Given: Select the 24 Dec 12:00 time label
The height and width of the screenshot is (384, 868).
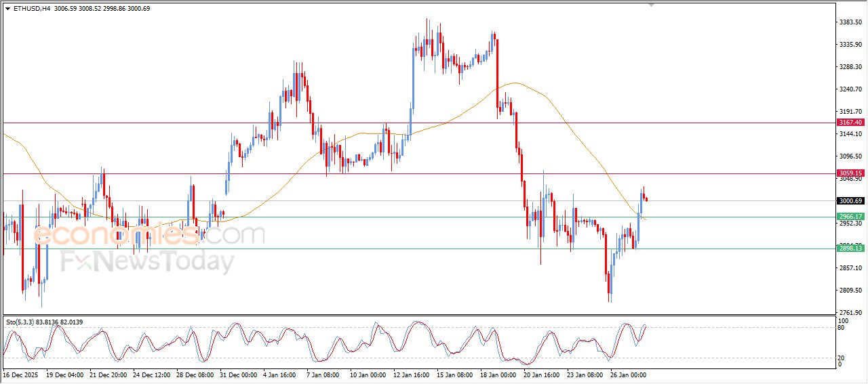Looking at the screenshot, I should click(x=151, y=375).
